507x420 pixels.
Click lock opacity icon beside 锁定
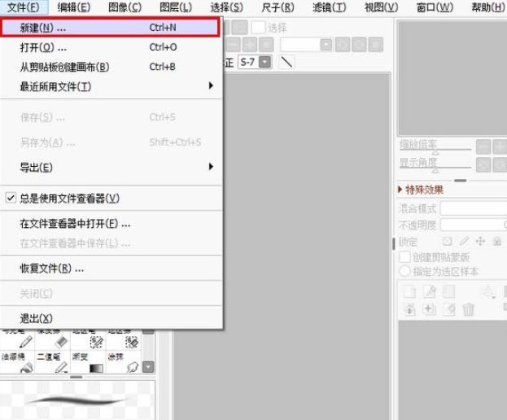447,241
